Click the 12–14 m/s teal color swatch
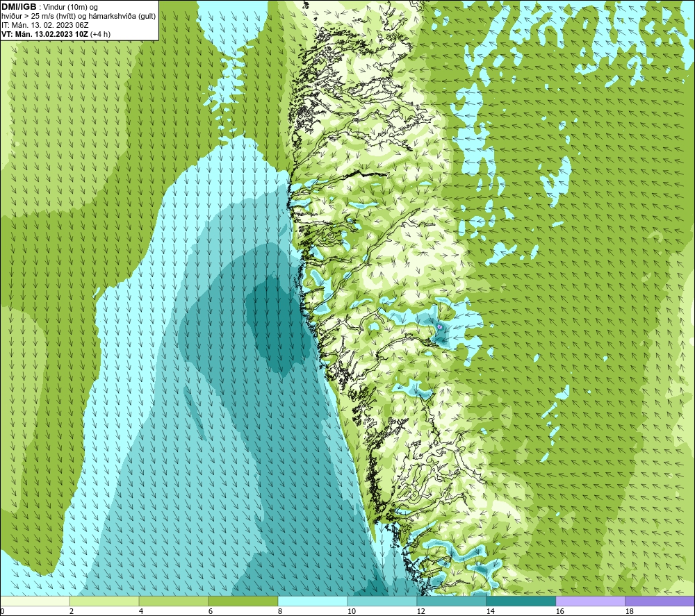 pos(451,601)
